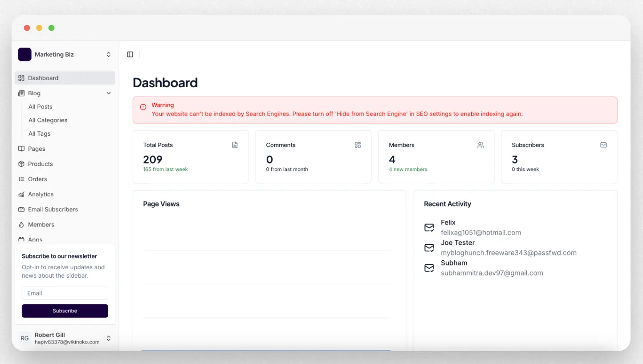This screenshot has width=643, height=364.
Task: Click '0 from last month' text
Action: (287, 170)
